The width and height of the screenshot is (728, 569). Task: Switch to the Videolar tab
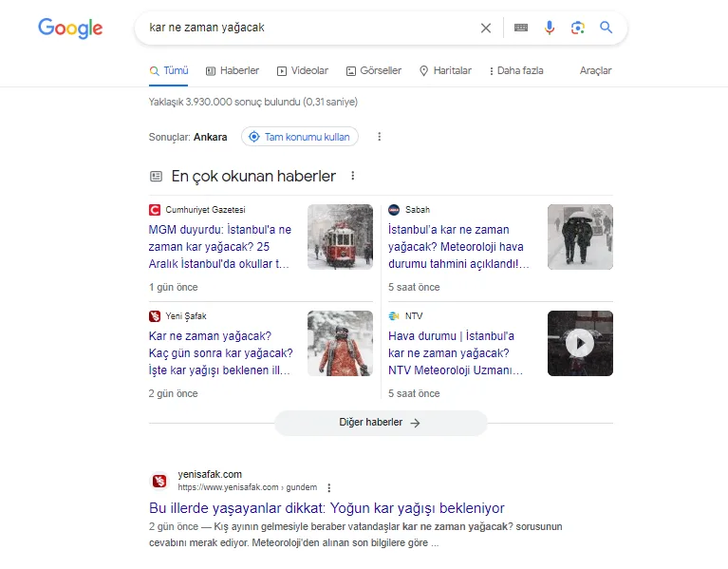pos(303,70)
